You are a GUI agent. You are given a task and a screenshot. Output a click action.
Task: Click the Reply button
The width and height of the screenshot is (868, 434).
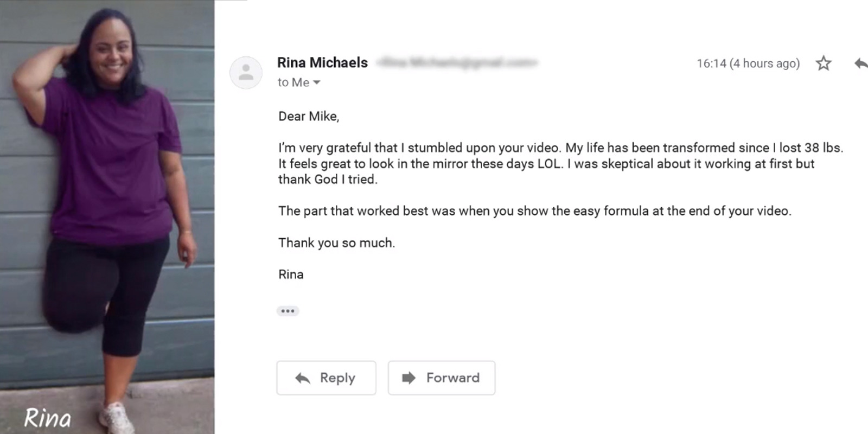pyautogui.click(x=326, y=378)
